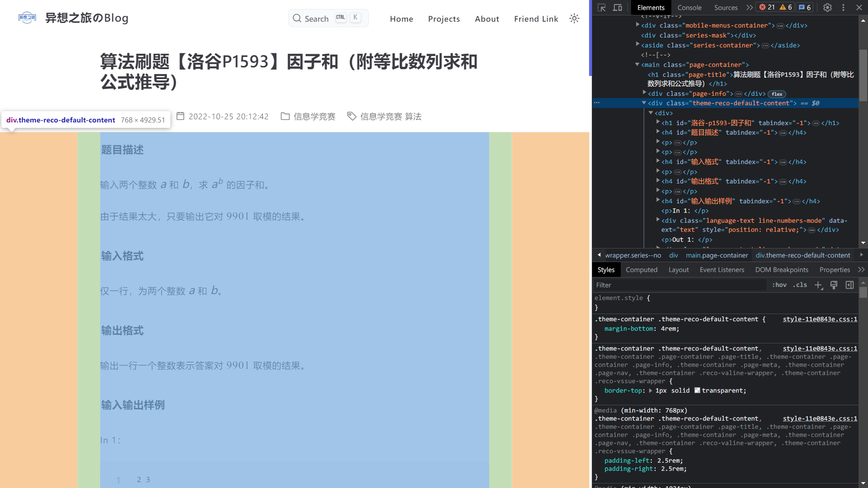
Task: Click the new style rule plus icon
Action: (x=818, y=285)
